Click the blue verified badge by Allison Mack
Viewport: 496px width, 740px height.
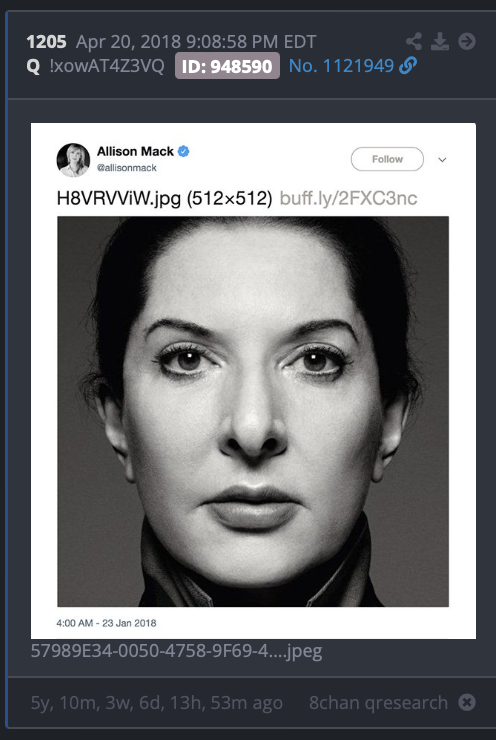(x=184, y=151)
